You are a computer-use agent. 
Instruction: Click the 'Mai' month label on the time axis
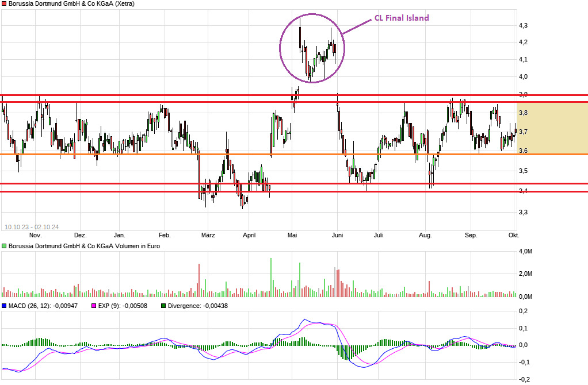pyautogui.click(x=292, y=235)
